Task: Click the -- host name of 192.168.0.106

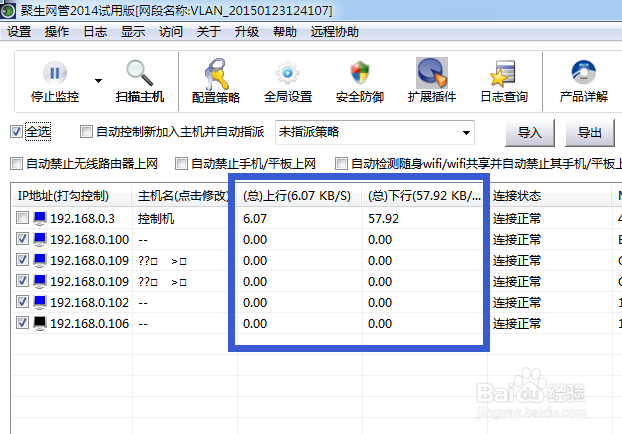Action: pos(143,324)
